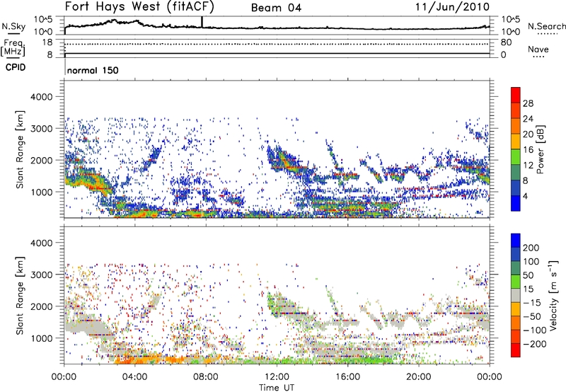Click Power colorbar segment between 4 and 8
Viewport: 566px width, 392px height.
tap(516, 188)
